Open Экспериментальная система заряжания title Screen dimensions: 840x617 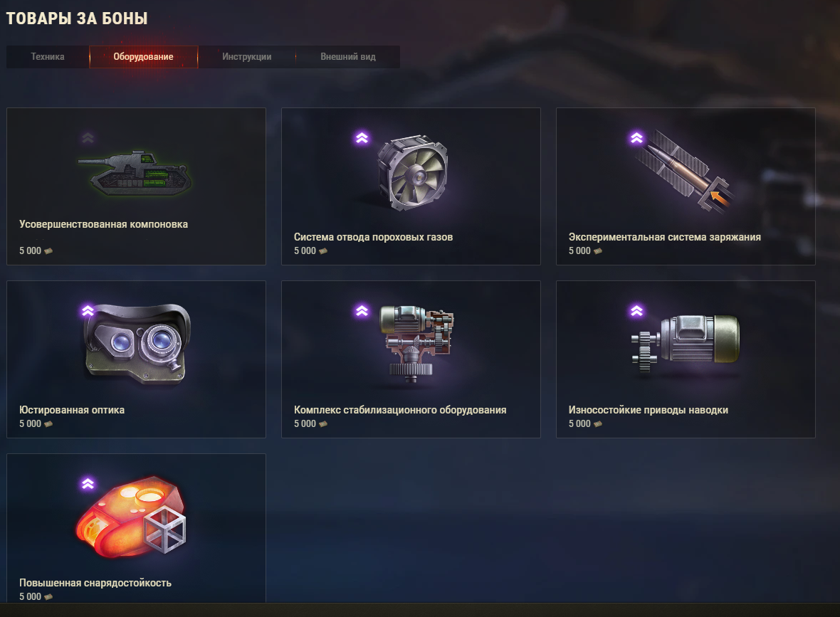(x=665, y=237)
